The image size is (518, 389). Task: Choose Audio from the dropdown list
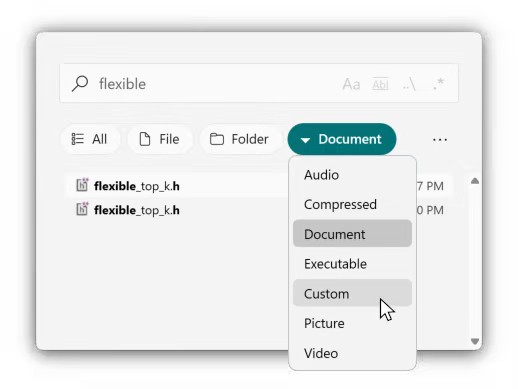pos(352,175)
